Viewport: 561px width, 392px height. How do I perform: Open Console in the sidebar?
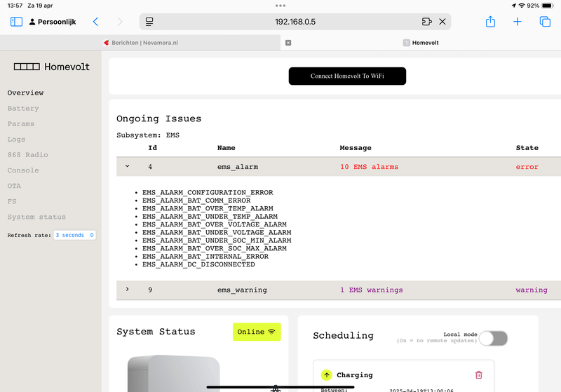point(23,170)
